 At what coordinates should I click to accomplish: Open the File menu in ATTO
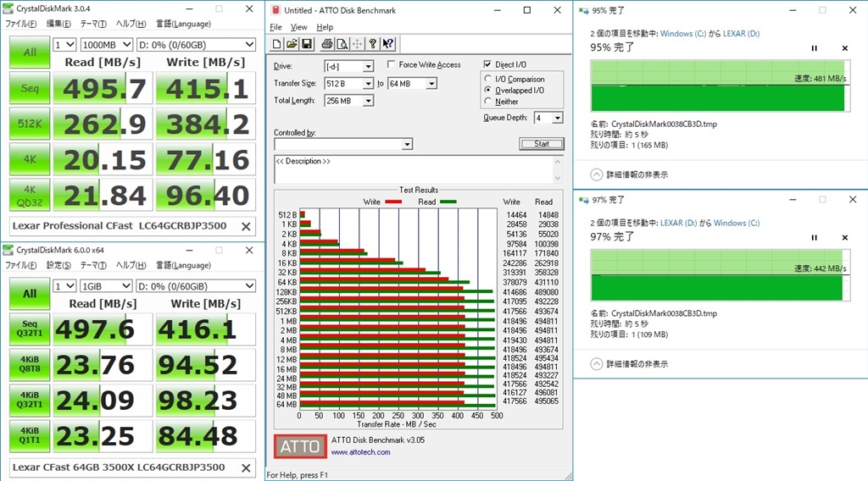275,27
